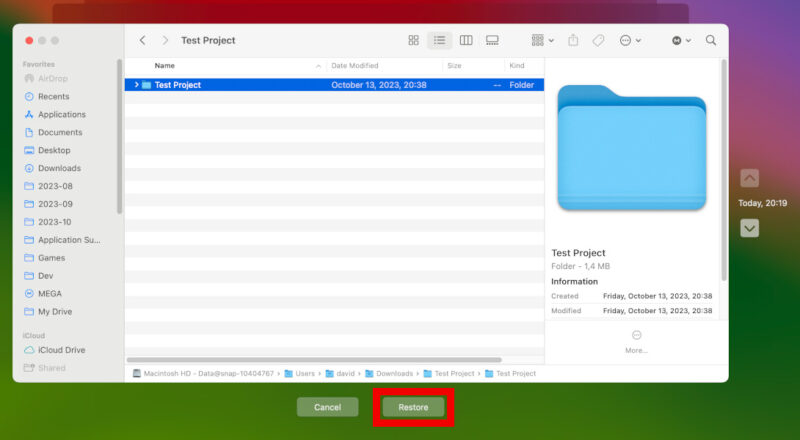Switch to list view
800x440 pixels.
pyautogui.click(x=439, y=40)
